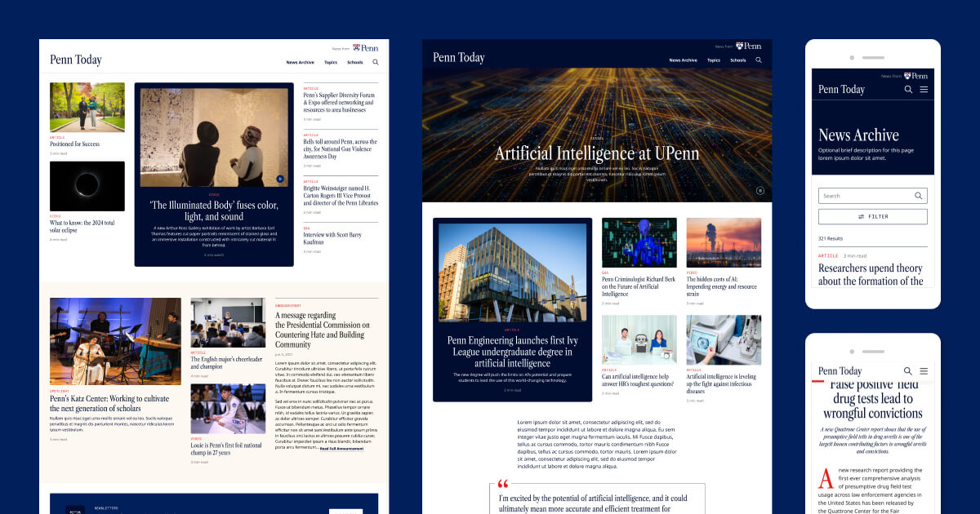Image resolution: width=980 pixels, height=514 pixels.
Task: Open the classroom photo for the English major article
Action: point(228,323)
